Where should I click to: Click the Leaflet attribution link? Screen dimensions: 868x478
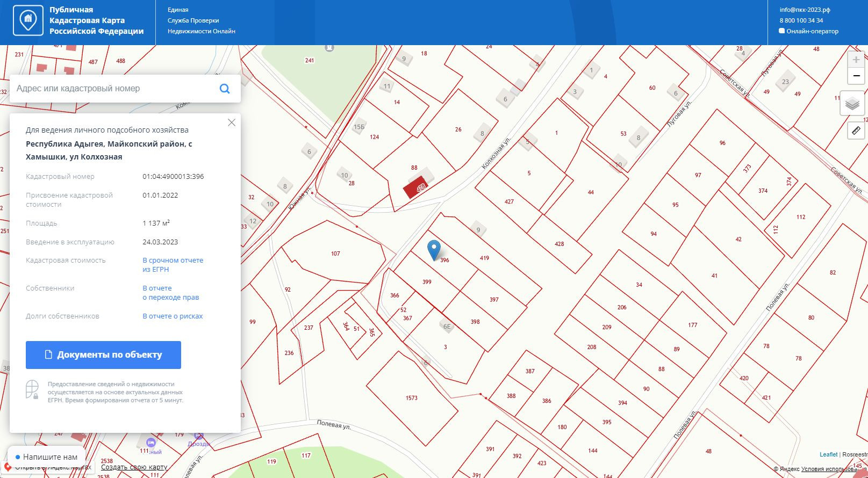[828, 454]
